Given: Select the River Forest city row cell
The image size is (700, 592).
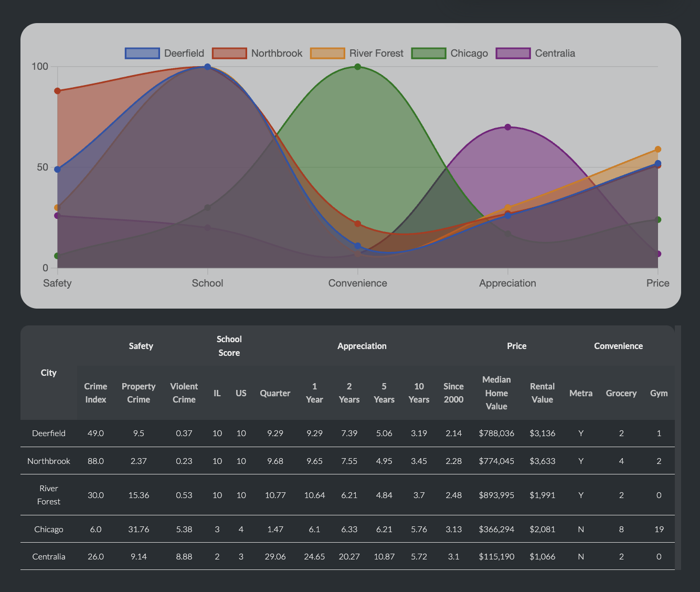Looking at the screenshot, I should coord(49,495).
